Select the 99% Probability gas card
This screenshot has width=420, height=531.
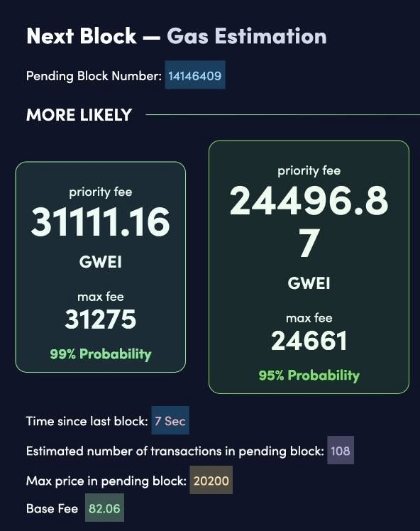click(x=101, y=267)
